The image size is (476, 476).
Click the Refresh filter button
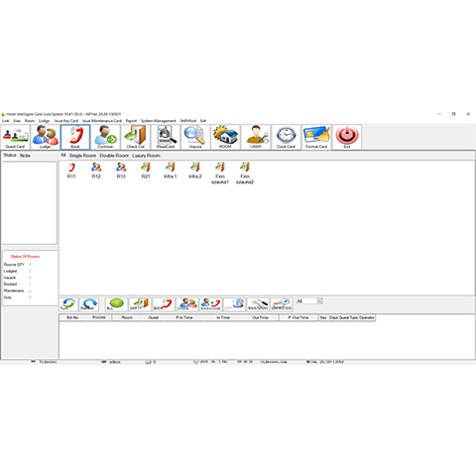pos(89,304)
